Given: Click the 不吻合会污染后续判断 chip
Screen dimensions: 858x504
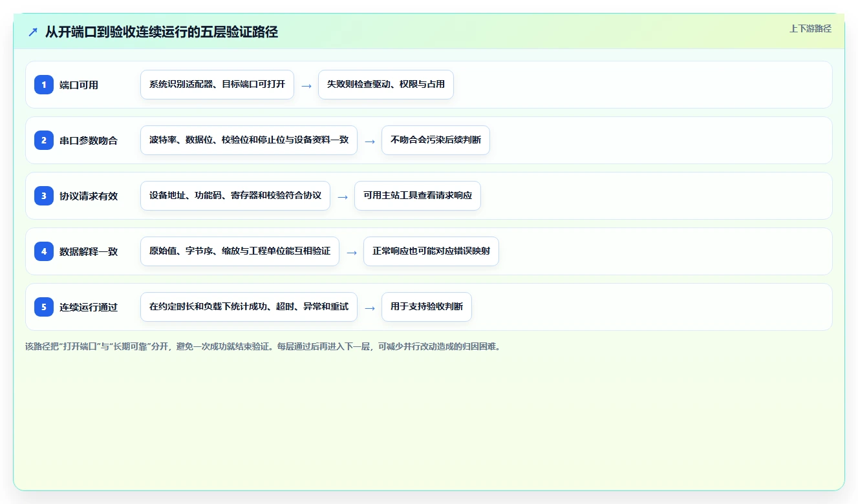Looking at the screenshot, I should [436, 140].
